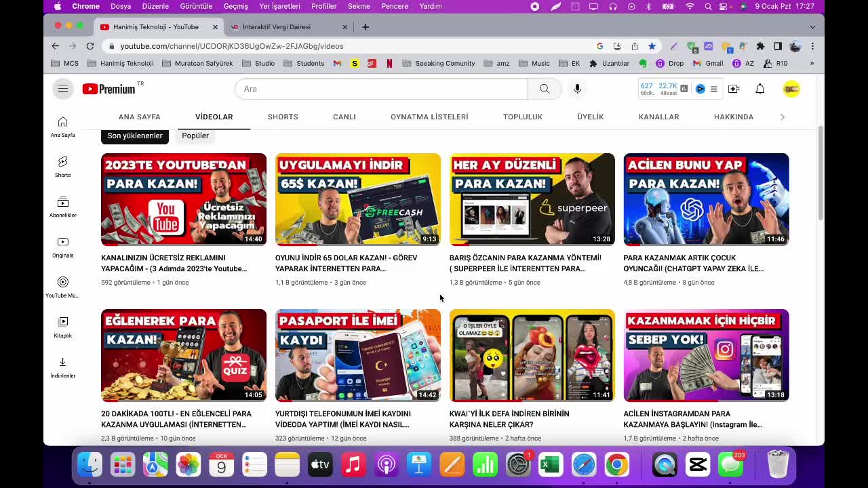Image resolution: width=868 pixels, height=488 pixels.
Task: Open a new Chrome tab
Action: coord(366,27)
